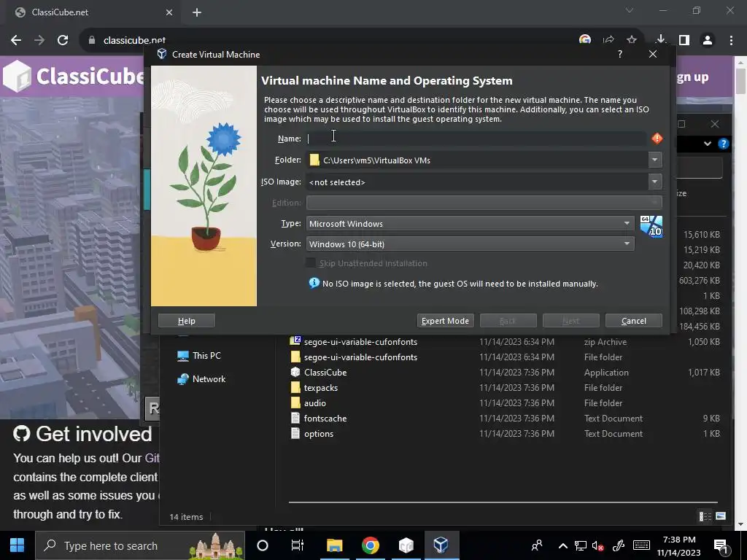Open the notification center icon
The width and height of the screenshot is (747, 560).
tap(721, 546)
